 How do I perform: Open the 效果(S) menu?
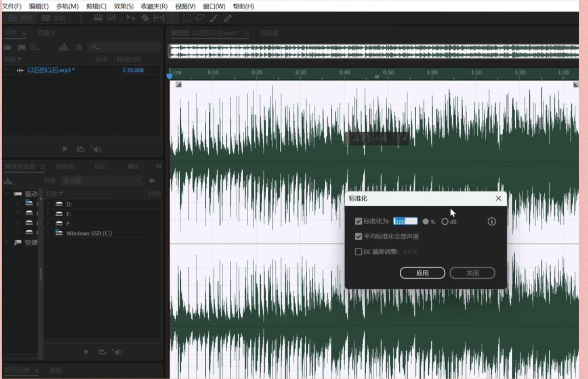pyautogui.click(x=124, y=6)
